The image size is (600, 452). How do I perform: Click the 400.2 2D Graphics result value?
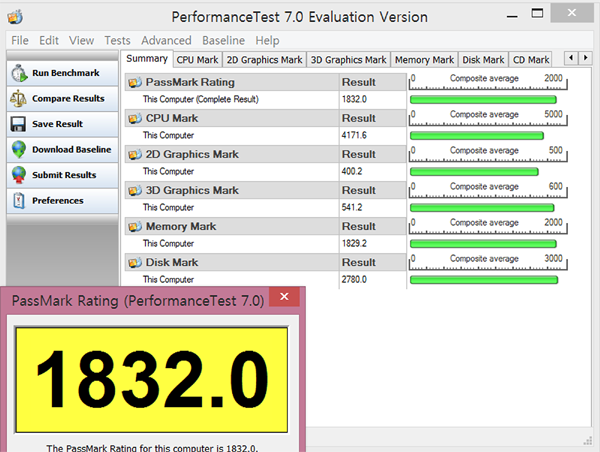click(352, 171)
